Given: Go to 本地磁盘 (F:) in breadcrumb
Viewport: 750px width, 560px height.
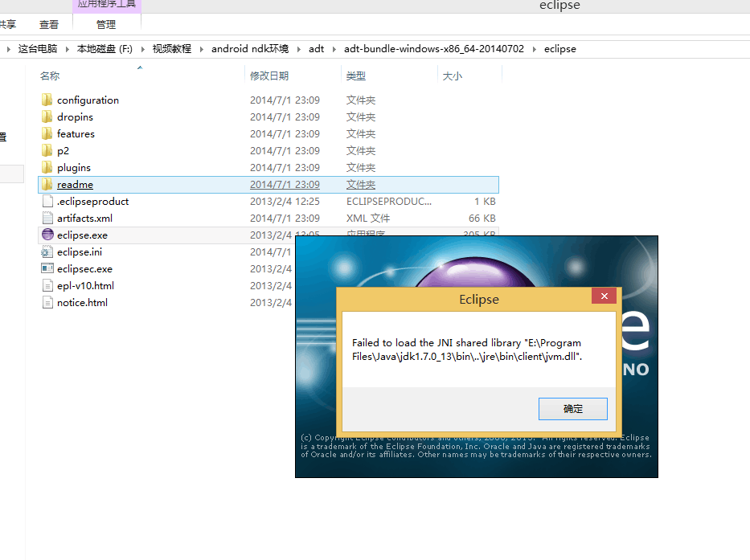Looking at the screenshot, I should pyautogui.click(x=105, y=49).
